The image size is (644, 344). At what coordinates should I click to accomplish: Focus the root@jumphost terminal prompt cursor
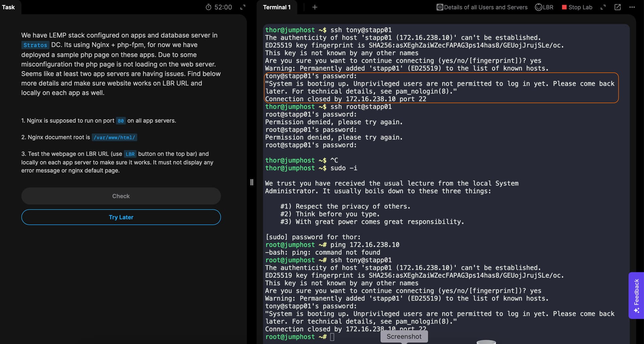(x=332, y=337)
